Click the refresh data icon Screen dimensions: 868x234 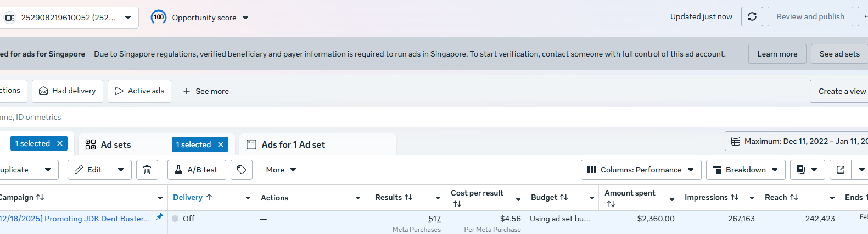tap(752, 16)
